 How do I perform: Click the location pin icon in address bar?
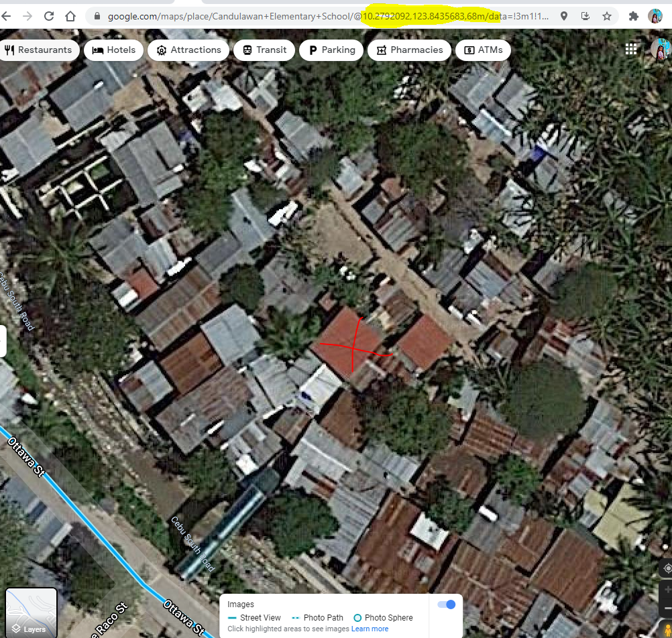[x=563, y=16]
